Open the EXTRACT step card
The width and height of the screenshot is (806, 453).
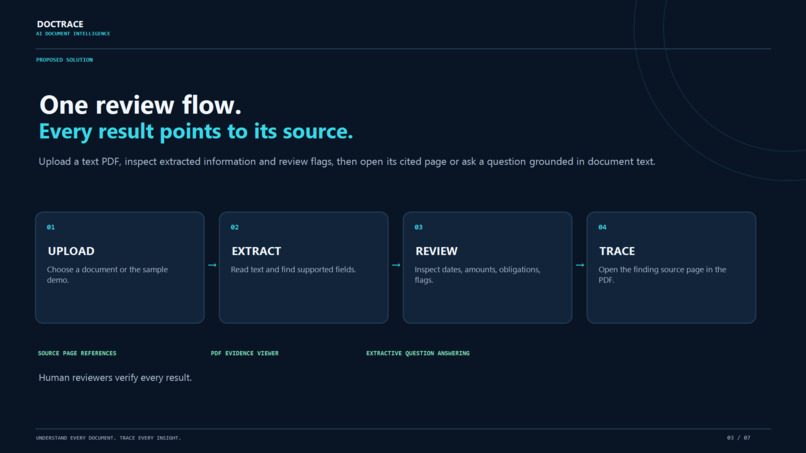304,267
